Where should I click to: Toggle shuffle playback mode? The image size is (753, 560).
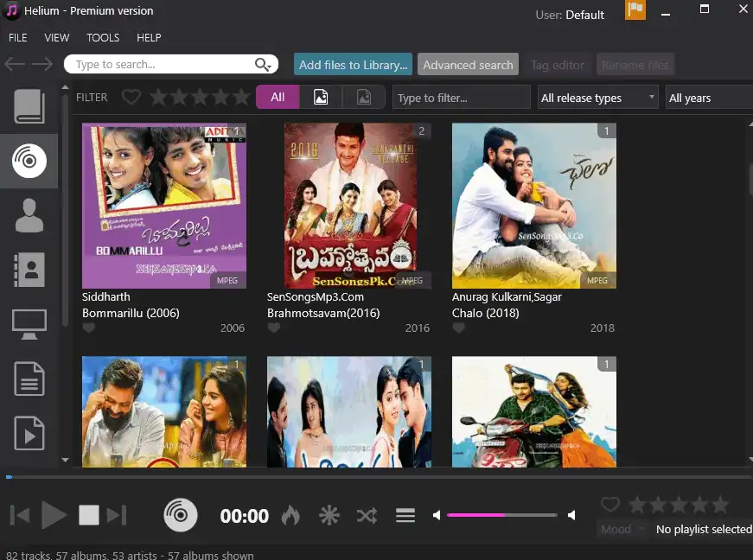click(x=367, y=516)
